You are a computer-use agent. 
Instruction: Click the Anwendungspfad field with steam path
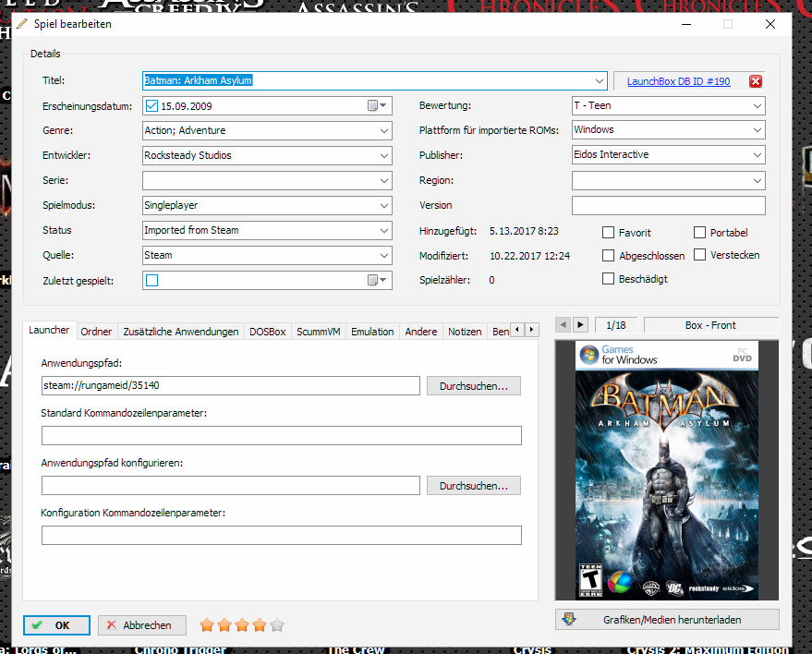[x=230, y=386]
